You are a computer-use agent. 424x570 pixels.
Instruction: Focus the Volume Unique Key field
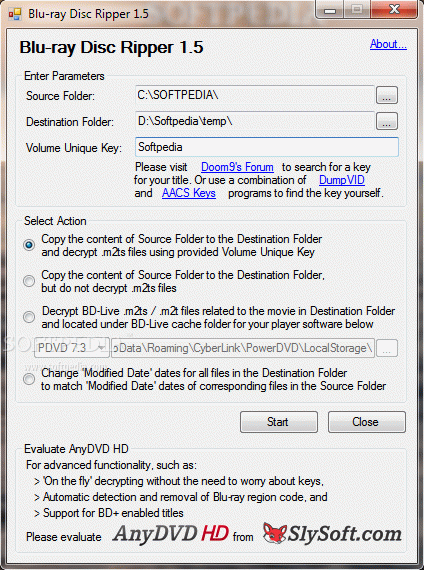click(x=267, y=147)
